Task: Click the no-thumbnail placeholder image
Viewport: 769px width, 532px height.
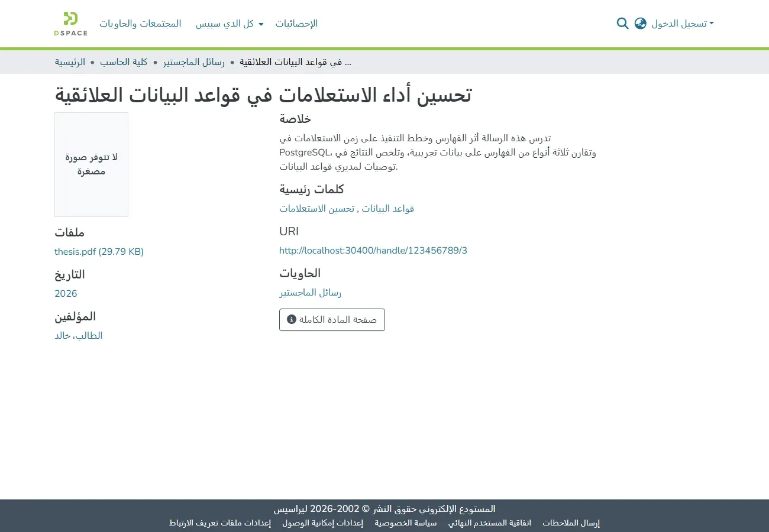Action: [x=91, y=164]
